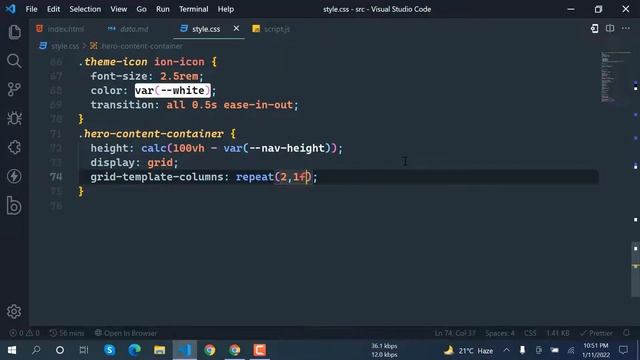Screen dimensions: 640x360
Task: Click the font-size: 2.5rem line
Action: point(147,76)
